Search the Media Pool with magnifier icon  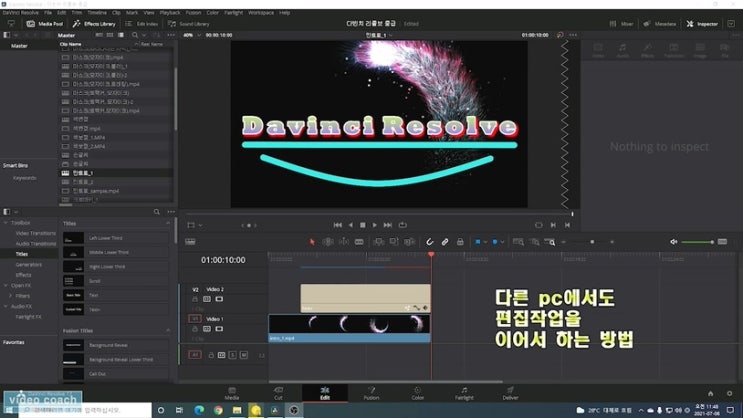[x=135, y=35]
